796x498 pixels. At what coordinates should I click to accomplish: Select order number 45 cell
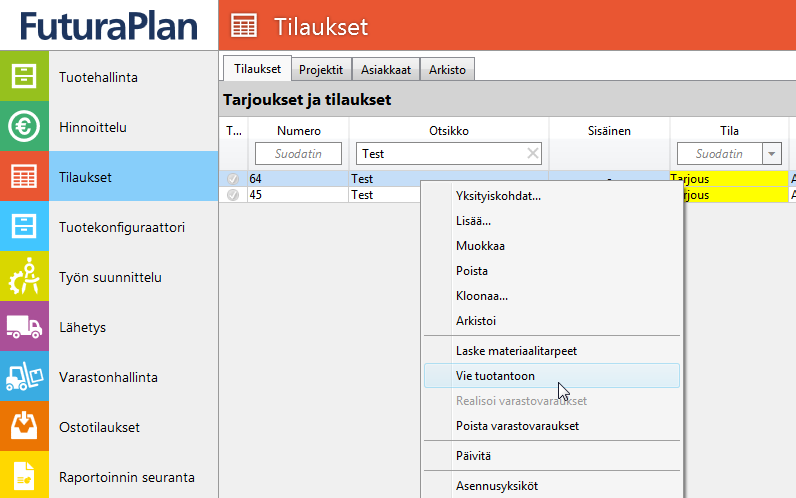pyautogui.click(x=298, y=195)
